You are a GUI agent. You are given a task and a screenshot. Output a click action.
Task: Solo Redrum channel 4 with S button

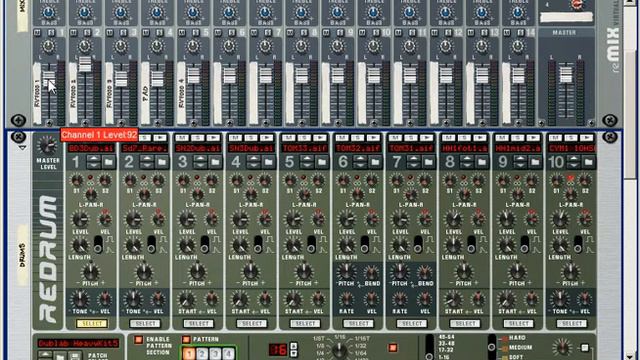point(251,138)
